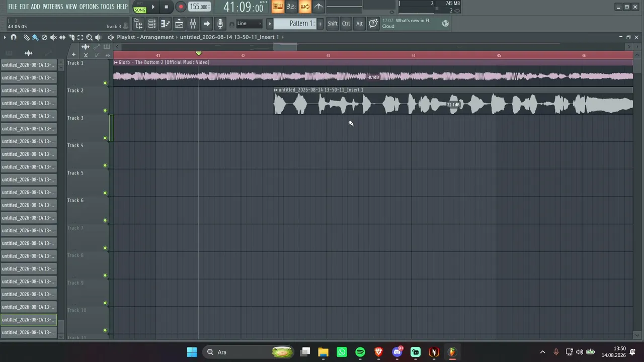Toggle loop recording icon
Viewport: 644px width, 362px height.
pos(305,7)
